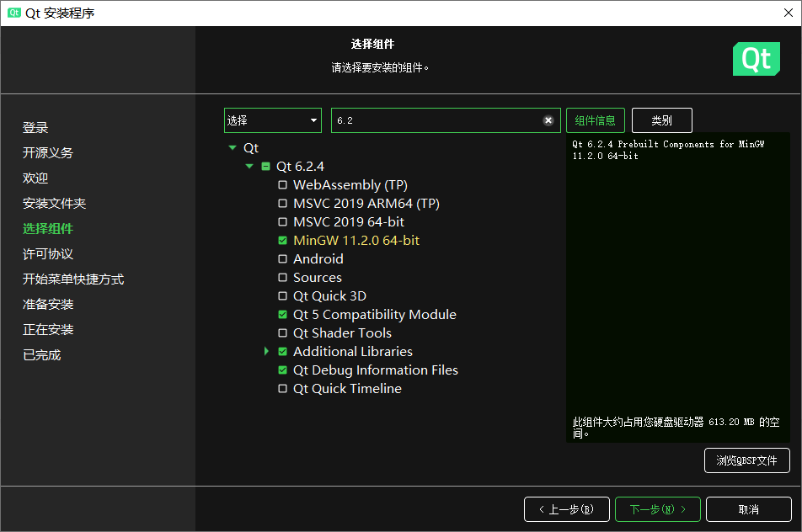Click the 取消 button
This screenshot has width=802, height=532.
tap(749, 509)
